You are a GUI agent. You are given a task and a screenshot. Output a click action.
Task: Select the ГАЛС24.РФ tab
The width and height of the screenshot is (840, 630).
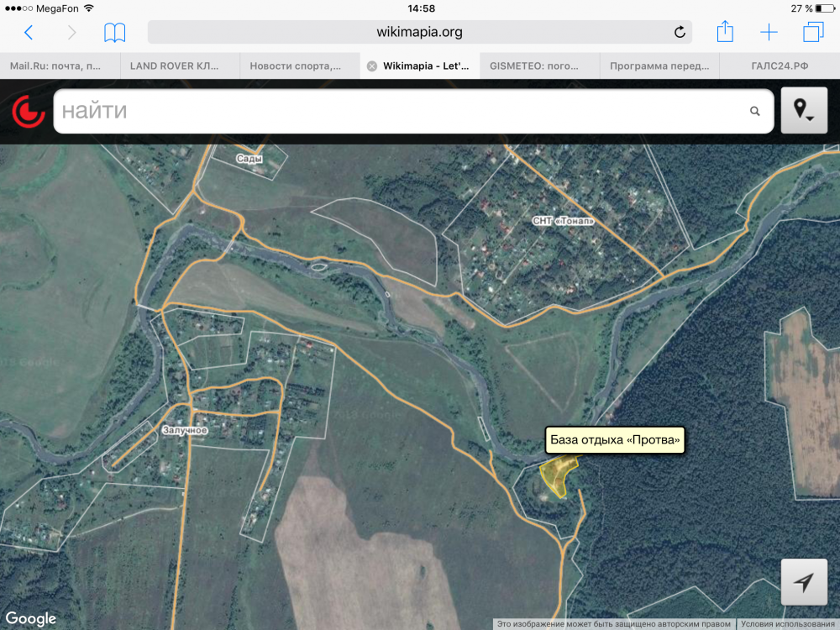[x=780, y=66]
